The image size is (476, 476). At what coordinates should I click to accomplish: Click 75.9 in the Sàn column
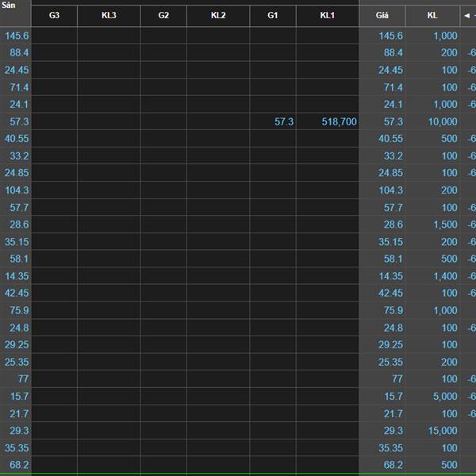click(x=19, y=310)
